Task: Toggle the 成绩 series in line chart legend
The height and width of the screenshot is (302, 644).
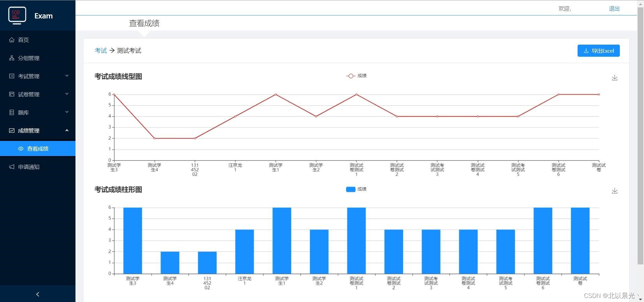Action: (x=356, y=76)
